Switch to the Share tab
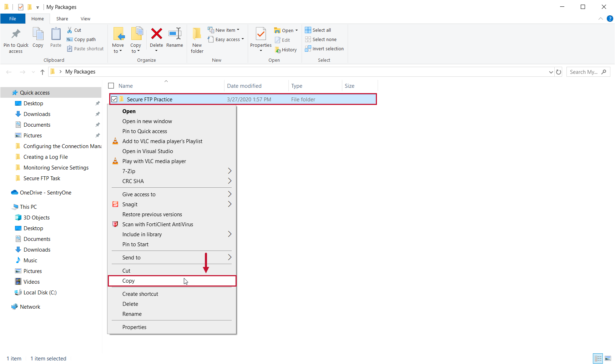615x364 pixels. coord(62,19)
